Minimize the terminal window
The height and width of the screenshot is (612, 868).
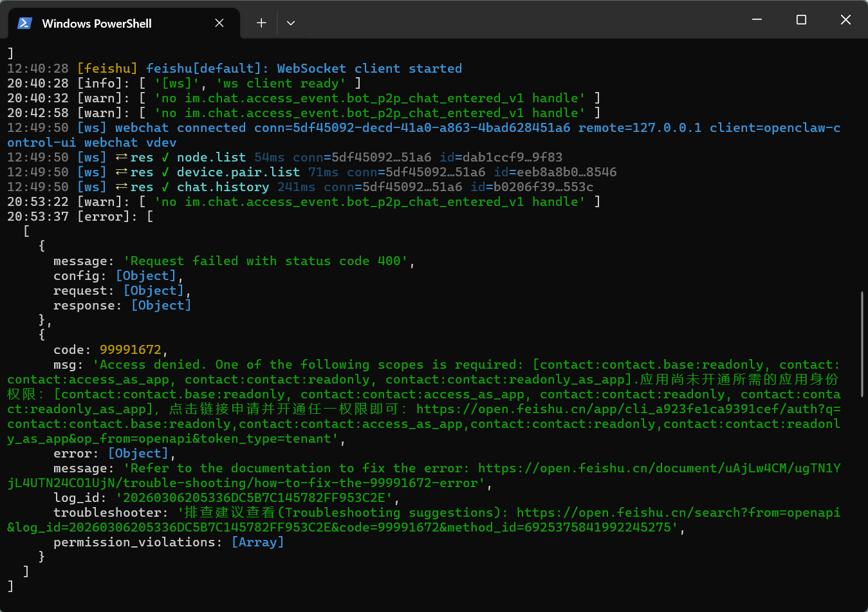point(757,20)
